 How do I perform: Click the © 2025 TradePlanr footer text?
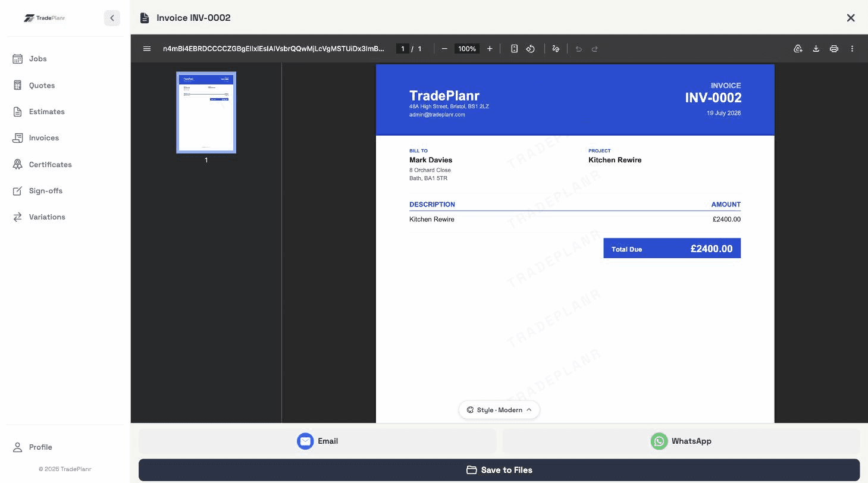coord(65,469)
